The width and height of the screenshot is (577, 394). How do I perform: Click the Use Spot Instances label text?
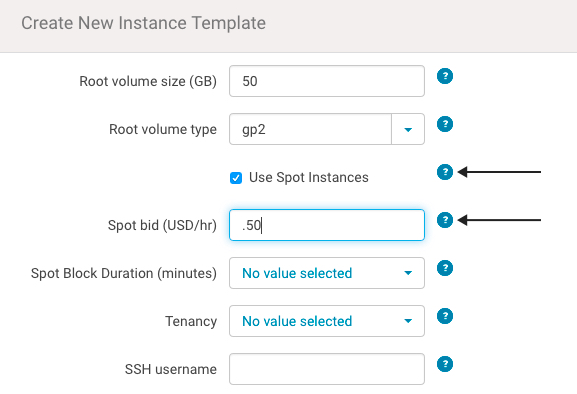coord(308,177)
